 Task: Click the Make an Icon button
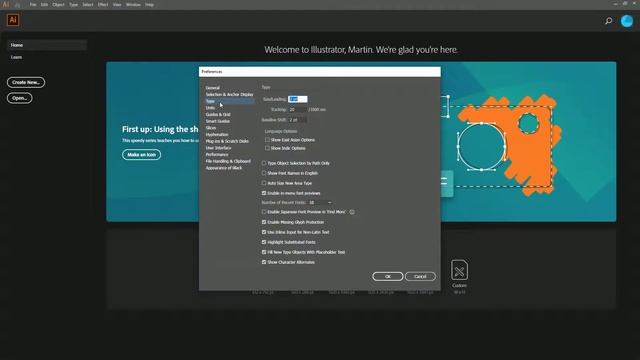(x=141, y=155)
